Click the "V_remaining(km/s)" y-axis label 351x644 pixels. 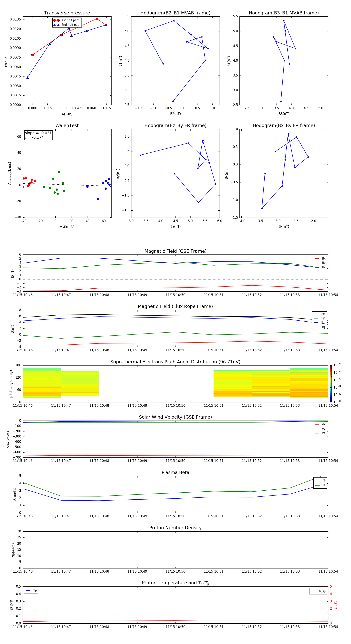[x=10, y=173]
